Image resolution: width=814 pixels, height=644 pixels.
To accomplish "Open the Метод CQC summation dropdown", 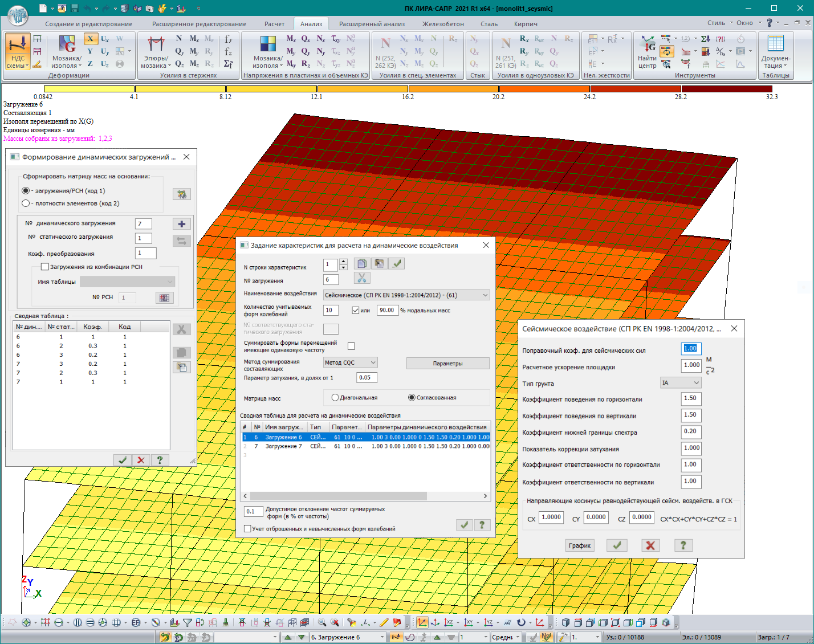I will [x=373, y=362].
